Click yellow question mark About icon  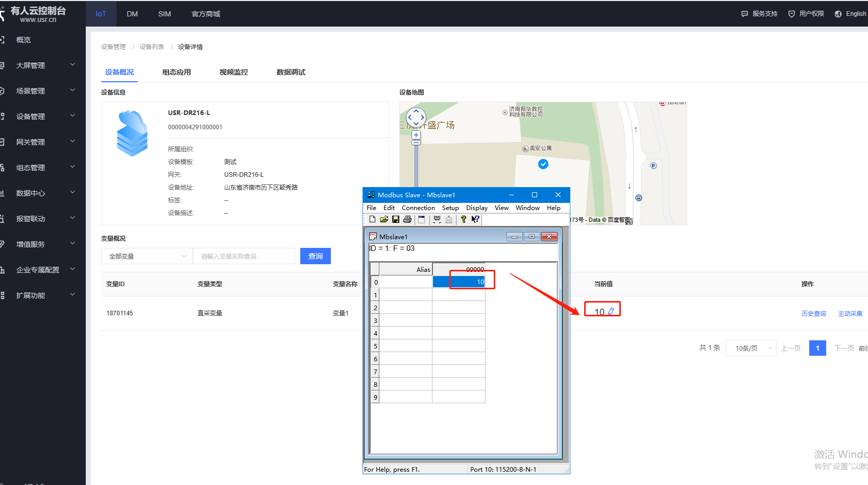463,219
